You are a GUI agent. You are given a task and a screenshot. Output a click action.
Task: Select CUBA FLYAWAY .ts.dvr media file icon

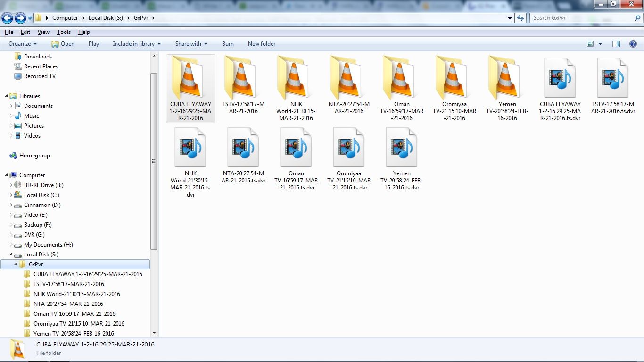pos(560,77)
